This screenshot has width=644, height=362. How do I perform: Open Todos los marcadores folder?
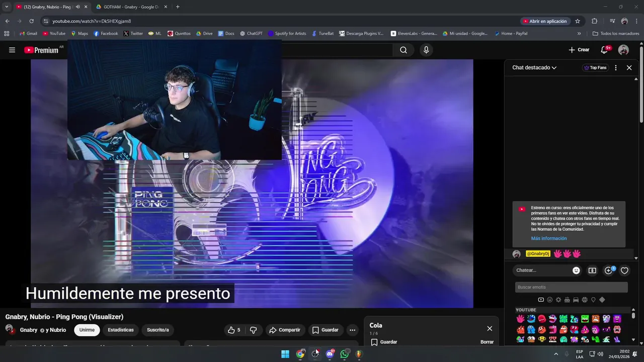pos(616,33)
